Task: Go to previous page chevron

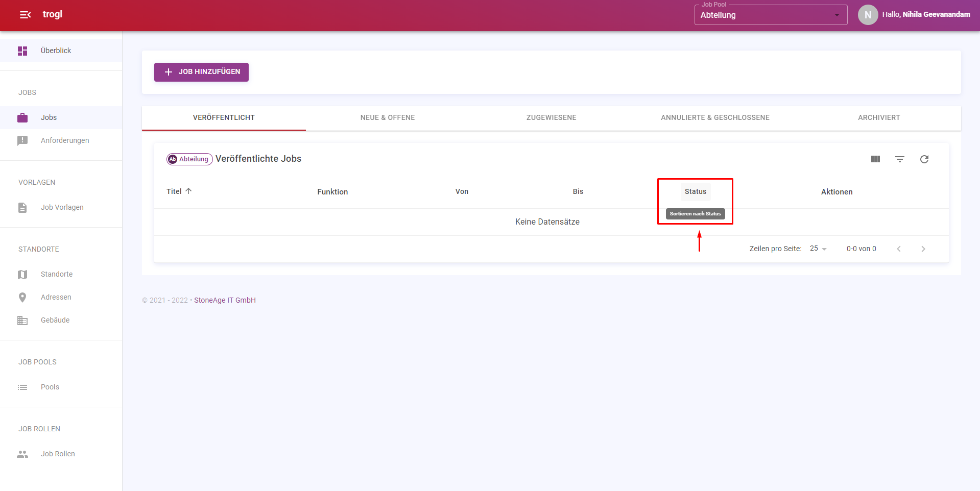Action: click(x=899, y=249)
